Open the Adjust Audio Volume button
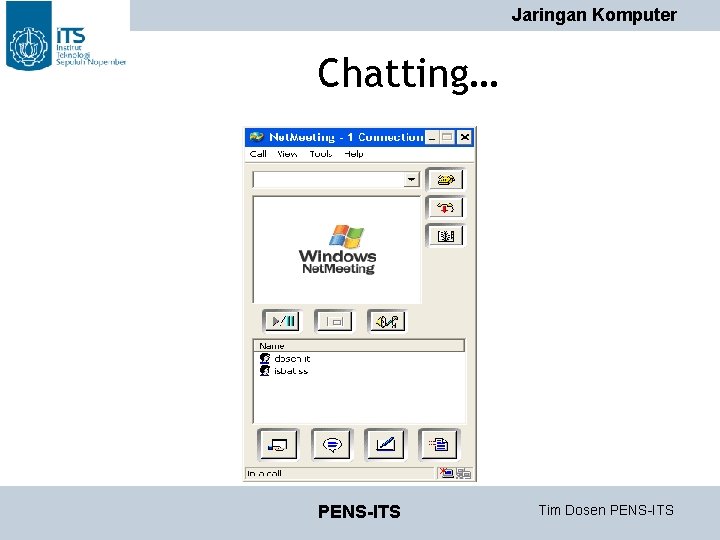Screen dimensions: 720x540 (x=387, y=321)
